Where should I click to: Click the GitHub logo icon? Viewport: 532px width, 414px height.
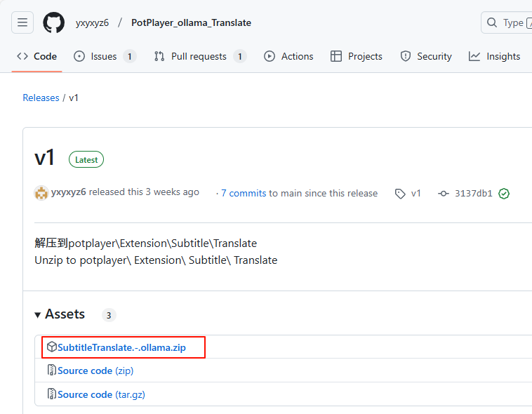click(54, 22)
